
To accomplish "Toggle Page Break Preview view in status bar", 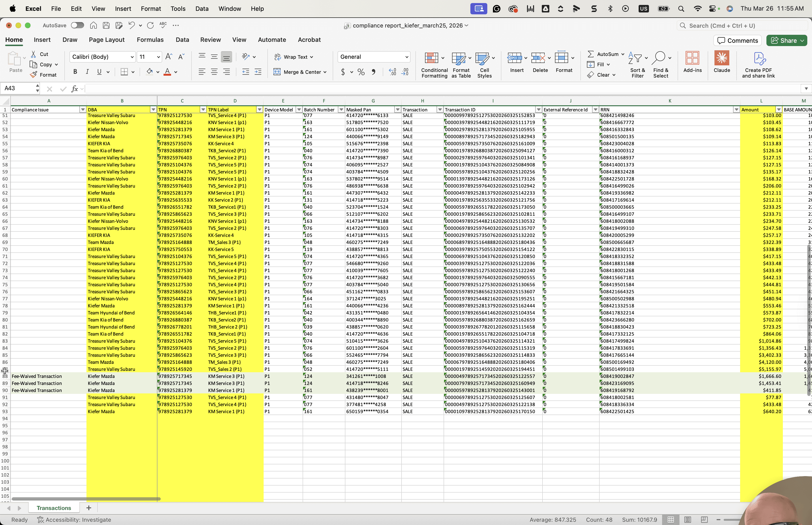I will click(704, 520).
